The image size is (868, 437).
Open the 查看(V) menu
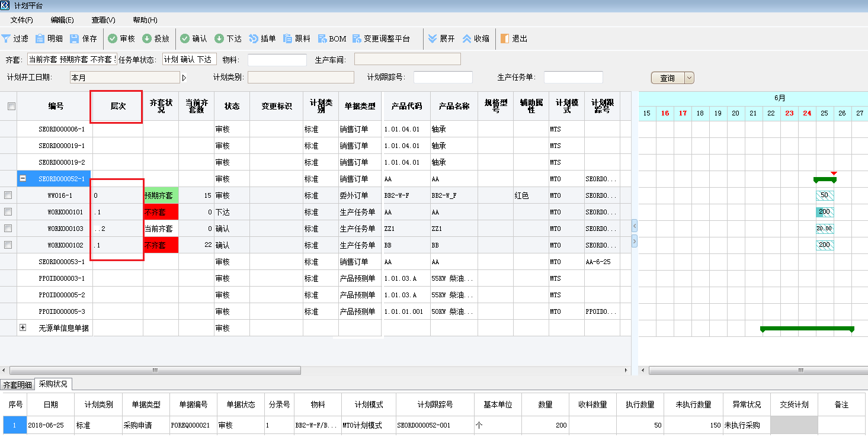point(103,20)
